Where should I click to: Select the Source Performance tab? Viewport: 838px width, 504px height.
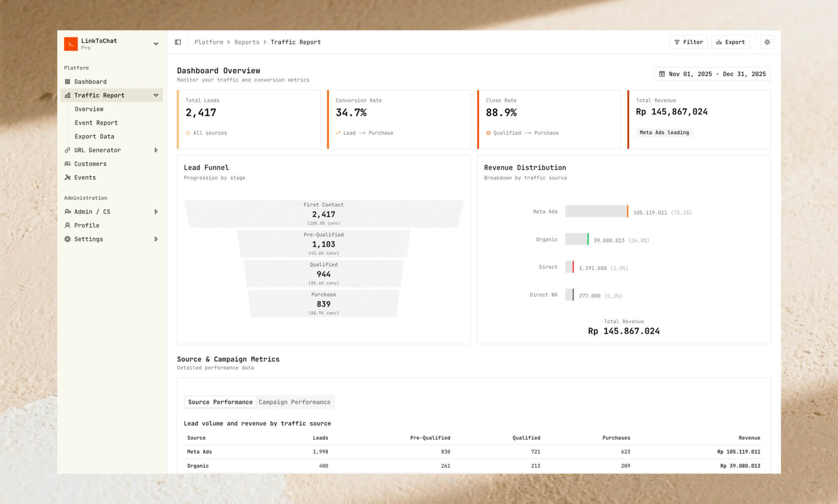[x=220, y=402]
